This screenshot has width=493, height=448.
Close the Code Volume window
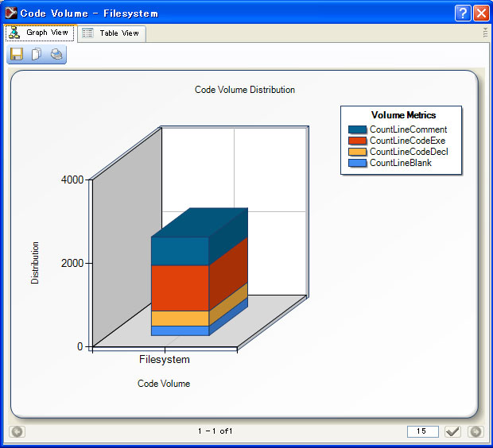point(481,14)
